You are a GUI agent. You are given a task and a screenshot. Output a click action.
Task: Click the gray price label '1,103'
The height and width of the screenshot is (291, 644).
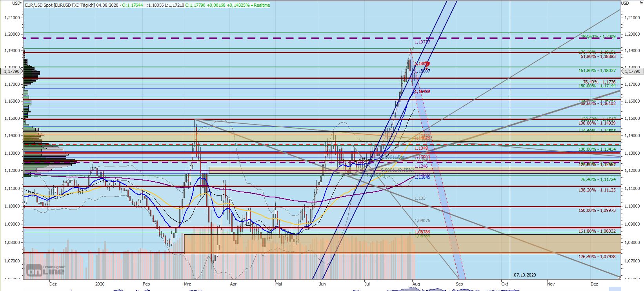(x=420, y=199)
